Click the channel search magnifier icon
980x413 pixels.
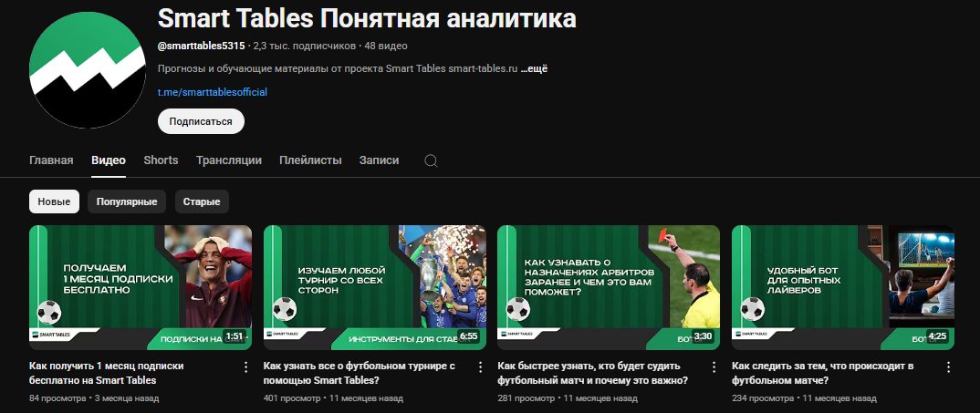[x=431, y=160]
